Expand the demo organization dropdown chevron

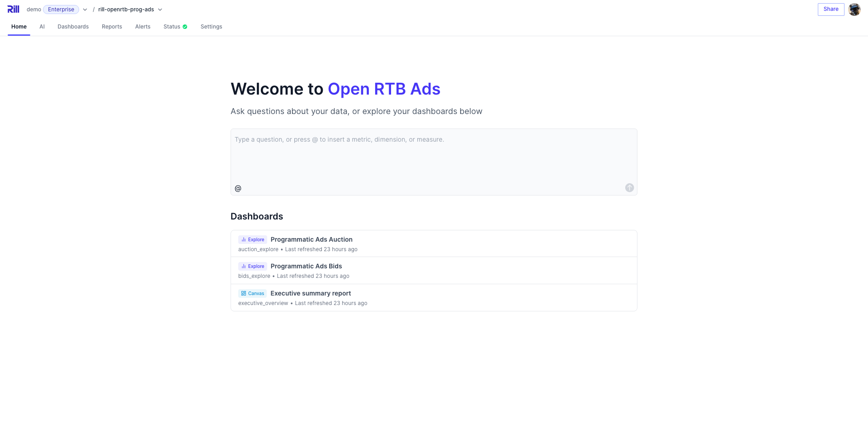(x=85, y=10)
